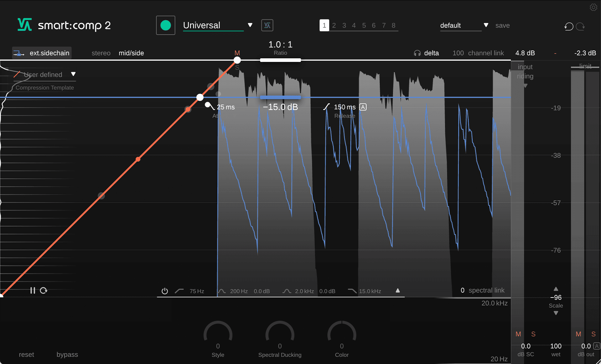Click the bypass button
The width and height of the screenshot is (601, 364).
[x=67, y=355]
